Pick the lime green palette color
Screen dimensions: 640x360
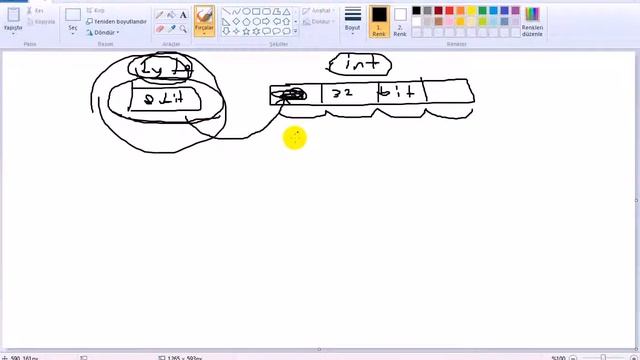tap(483, 21)
